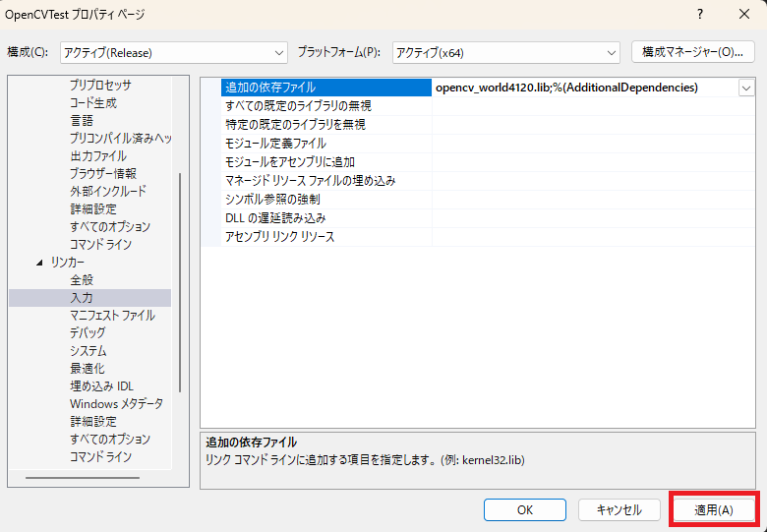Click the キャンセル cancel button
The width and height of the screenshot is (767, 532).
[619, 509]
